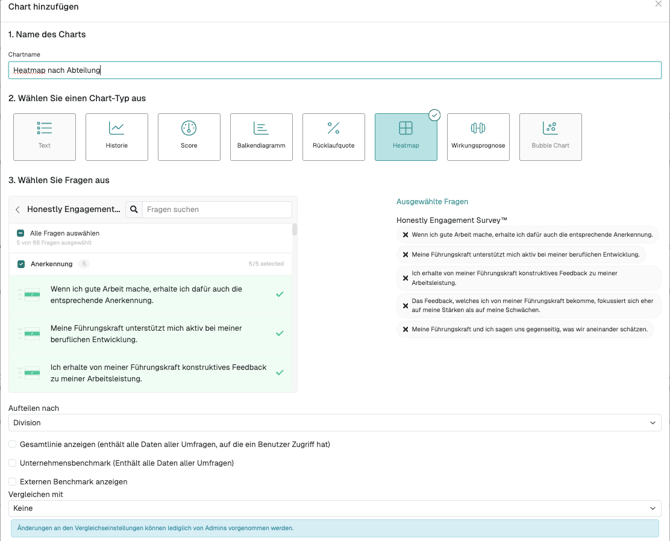The width and height of the screenshot is (670, 541).
Task: Open the Vergleichen mit dropdown
Action: click(334, 508)
